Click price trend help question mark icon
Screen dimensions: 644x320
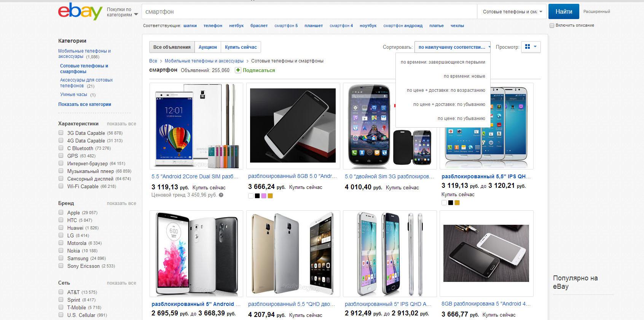(221, 195)
